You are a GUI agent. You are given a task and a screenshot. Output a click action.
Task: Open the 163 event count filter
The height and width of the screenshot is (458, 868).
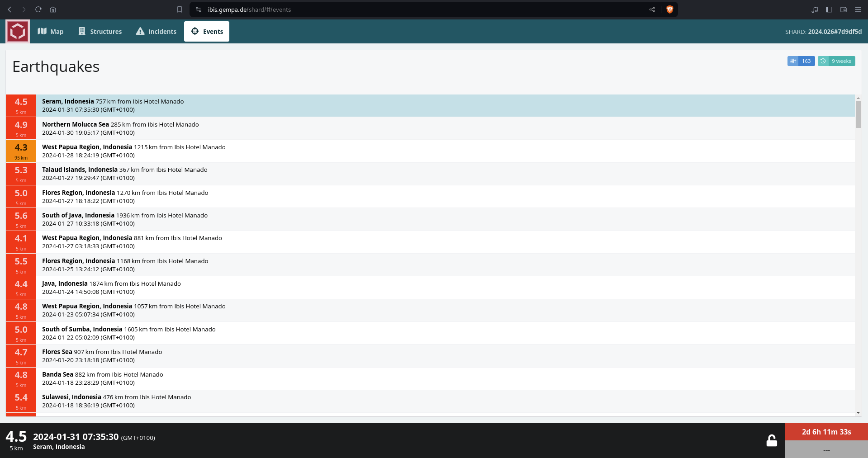pyautogui.click(x=801, y=61)
